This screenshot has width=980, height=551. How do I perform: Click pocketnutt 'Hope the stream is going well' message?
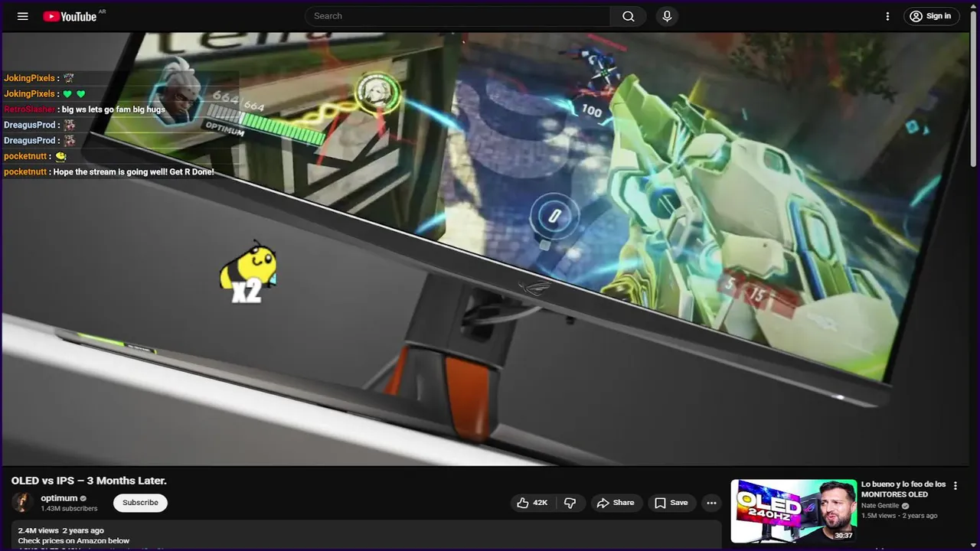pos(109,172)
